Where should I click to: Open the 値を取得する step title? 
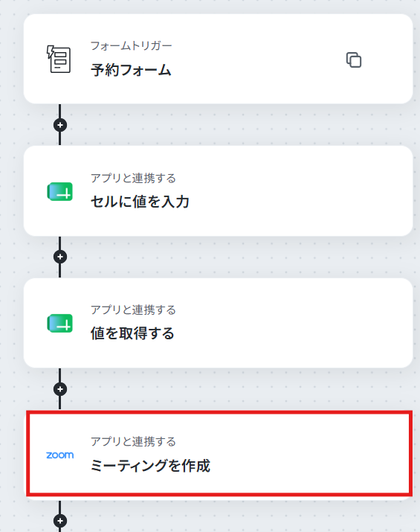[132, 333]
